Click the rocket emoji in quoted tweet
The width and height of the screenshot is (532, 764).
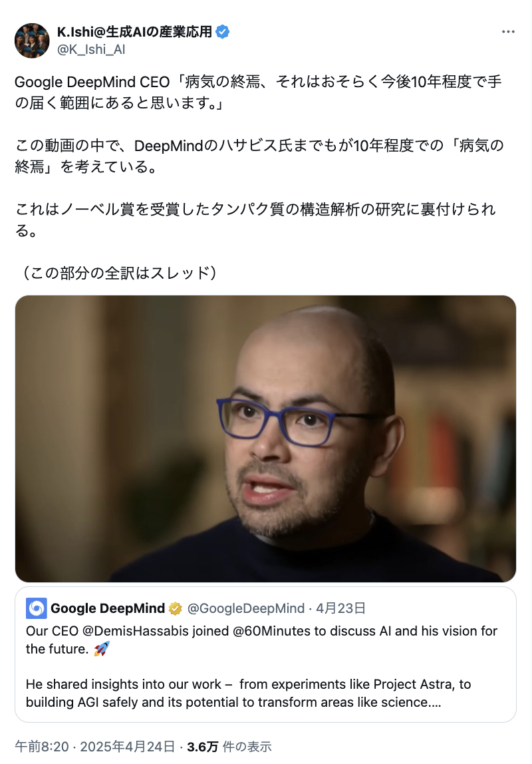102,649
